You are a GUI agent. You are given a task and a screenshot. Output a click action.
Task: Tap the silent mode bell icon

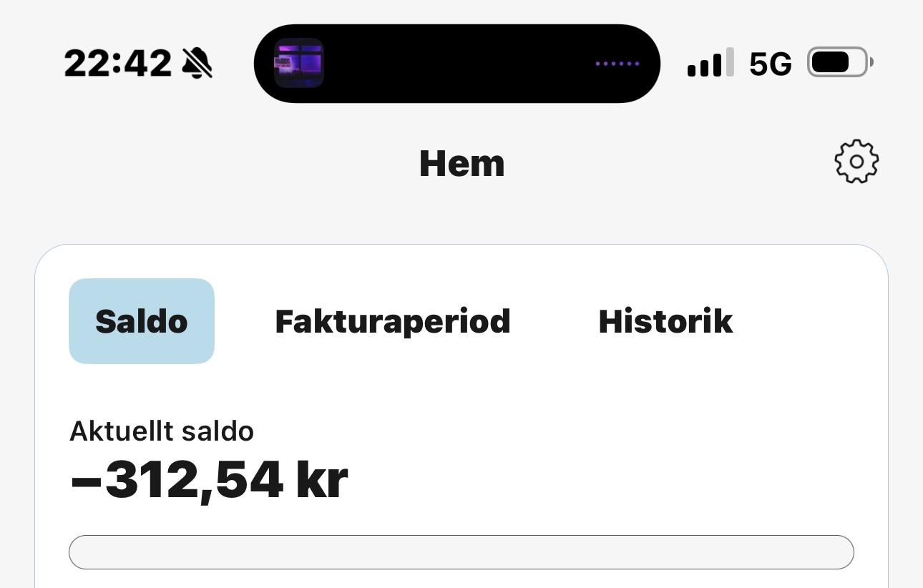click(x=197, y=64)
